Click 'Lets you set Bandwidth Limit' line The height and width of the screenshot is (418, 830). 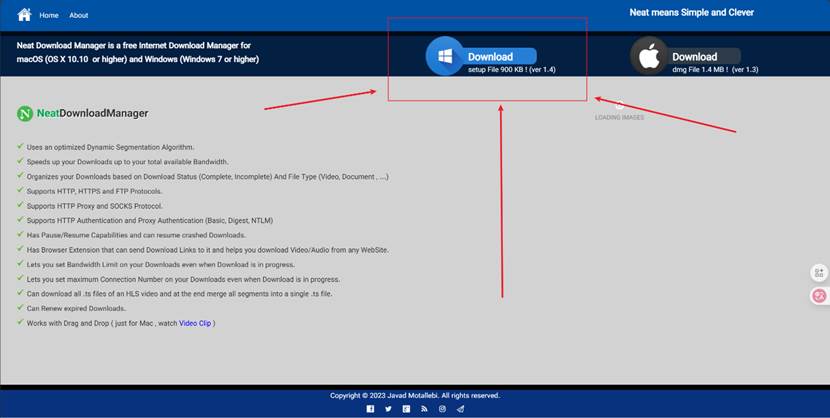[x=161, y=265]
